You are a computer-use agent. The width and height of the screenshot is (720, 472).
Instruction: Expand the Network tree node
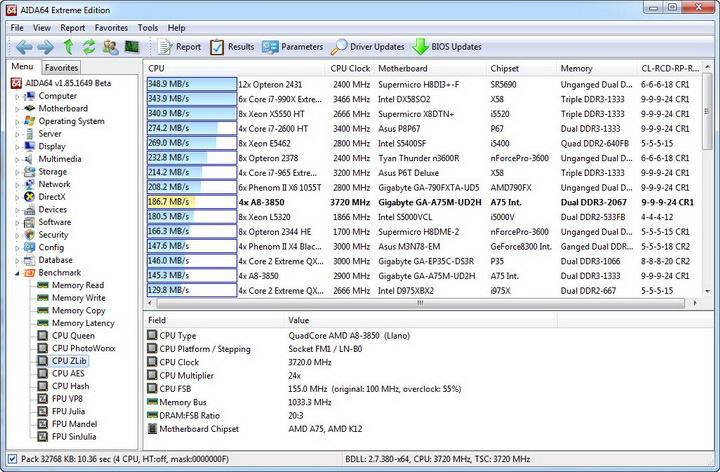[x=17, y=185]
